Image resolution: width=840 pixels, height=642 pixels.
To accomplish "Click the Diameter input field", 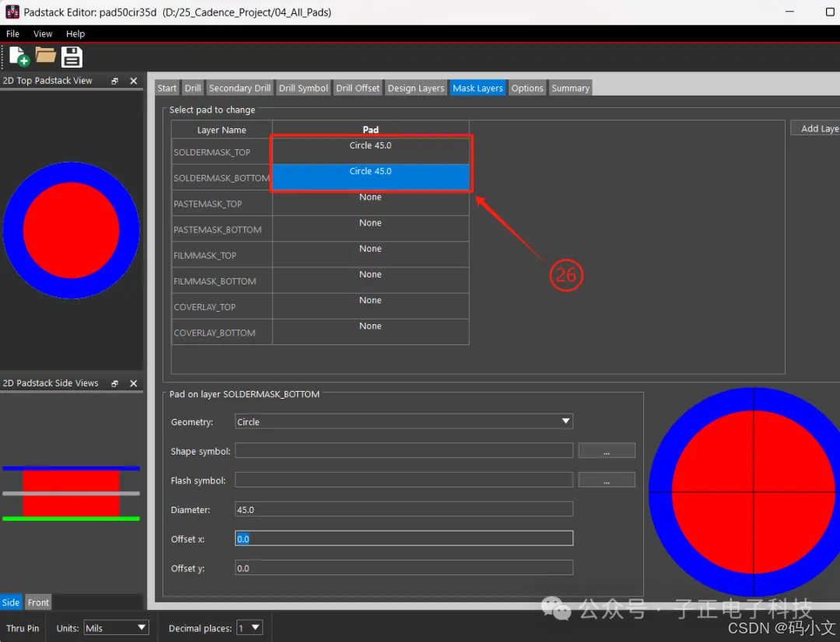I will (404, 509).
